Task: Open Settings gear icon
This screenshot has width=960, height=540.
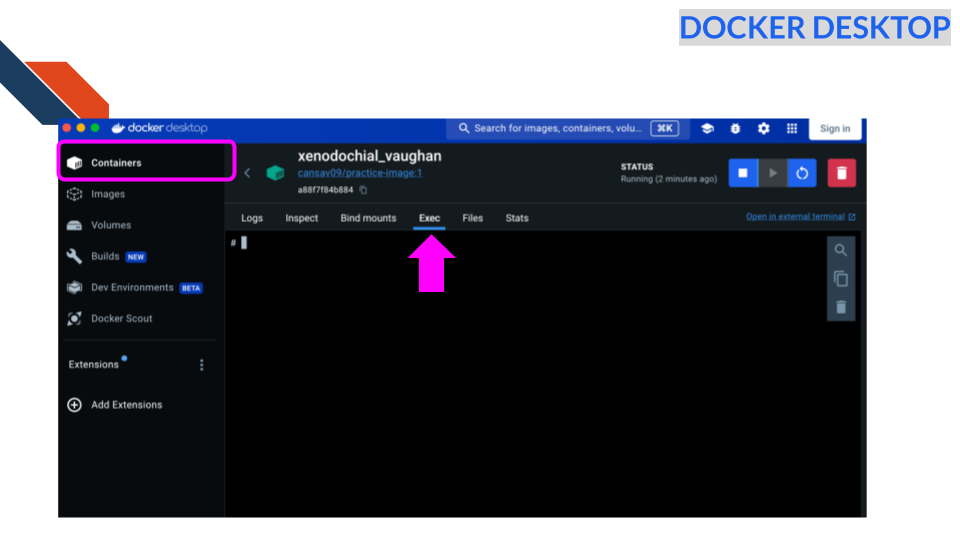Action: tap(763, 129)
